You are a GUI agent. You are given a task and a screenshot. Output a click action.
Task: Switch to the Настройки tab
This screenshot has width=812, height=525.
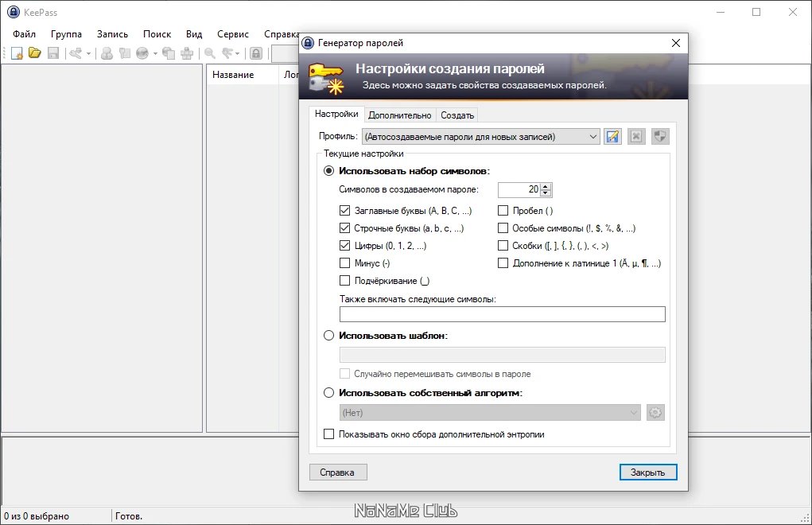(336, 114)
